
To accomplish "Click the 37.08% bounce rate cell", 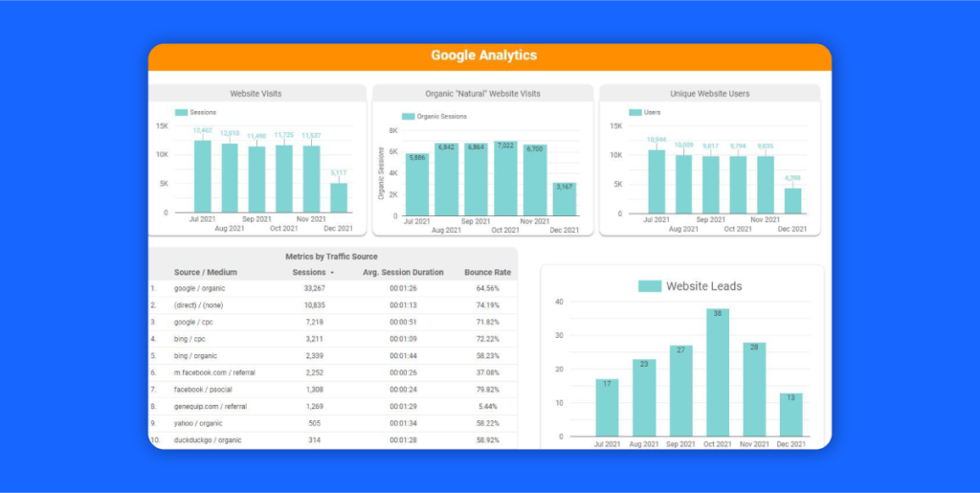I will pyautogui.click(x=487, y=373).
